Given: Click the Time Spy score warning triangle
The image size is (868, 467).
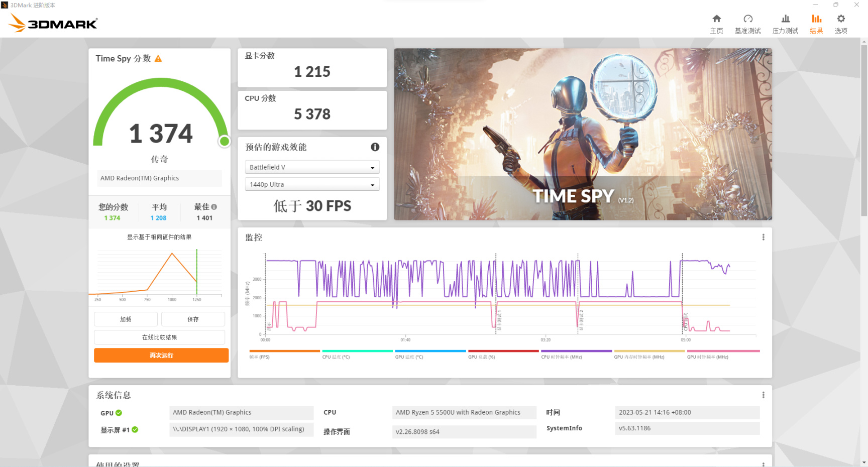Looking at the screenshot, I should pos(158,59).
